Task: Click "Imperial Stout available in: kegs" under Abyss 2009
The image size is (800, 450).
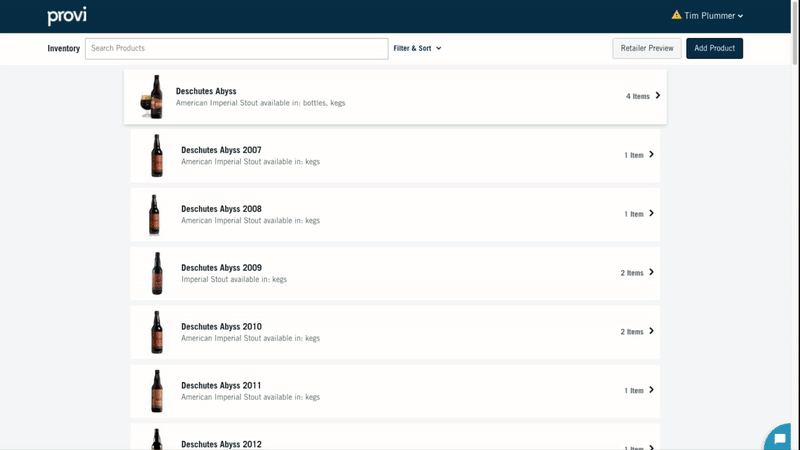Action: point(234,280)
